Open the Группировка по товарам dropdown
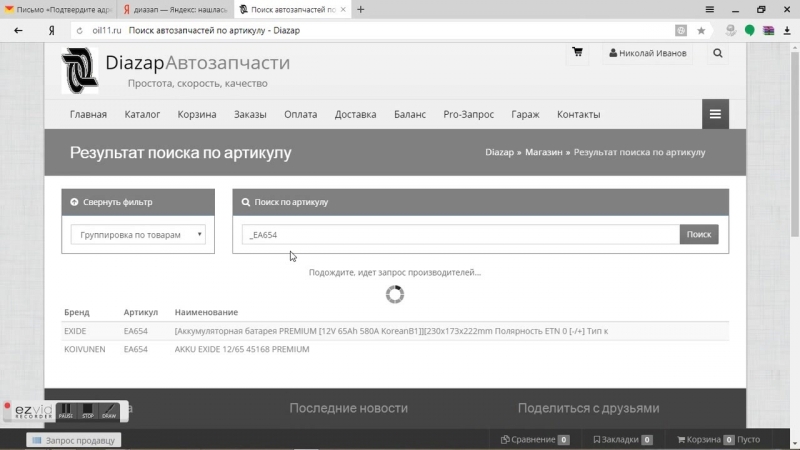Screen dimensions: 800x450 138,235
